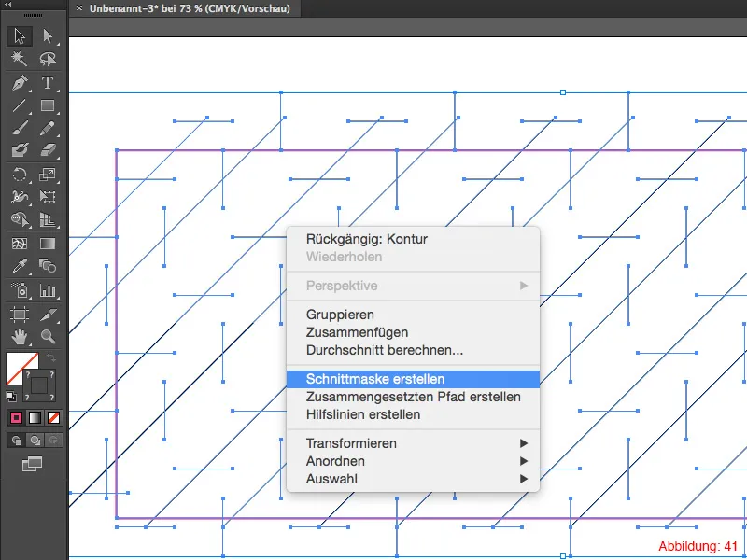
Task: Apply solid Color mode button
Action: [16, 417]
